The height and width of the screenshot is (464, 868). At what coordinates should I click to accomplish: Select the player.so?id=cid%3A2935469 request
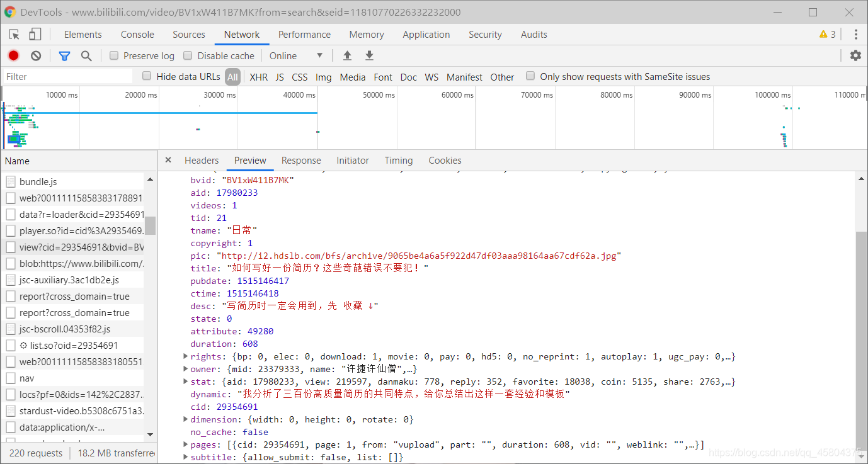[x=72, y=230]
